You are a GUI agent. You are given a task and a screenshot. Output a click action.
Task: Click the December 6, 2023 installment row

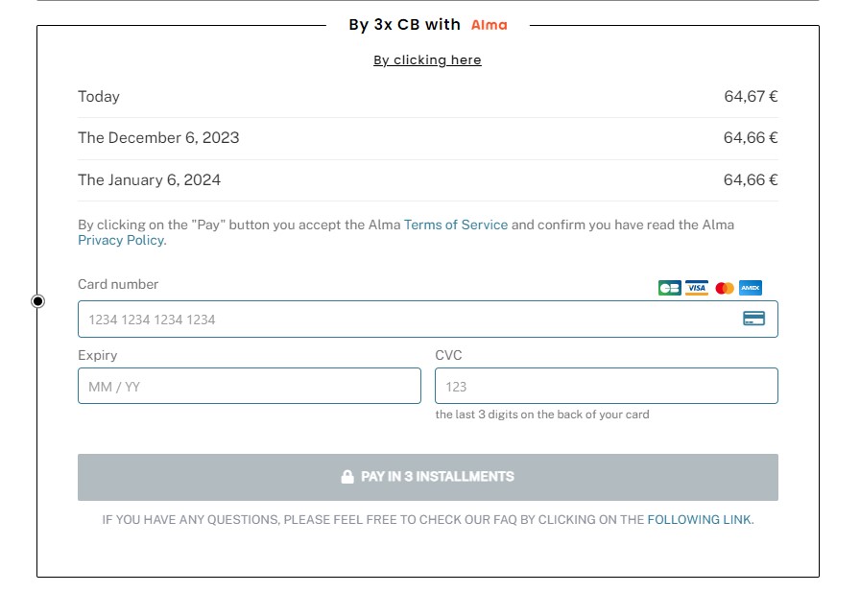point(428,138)
